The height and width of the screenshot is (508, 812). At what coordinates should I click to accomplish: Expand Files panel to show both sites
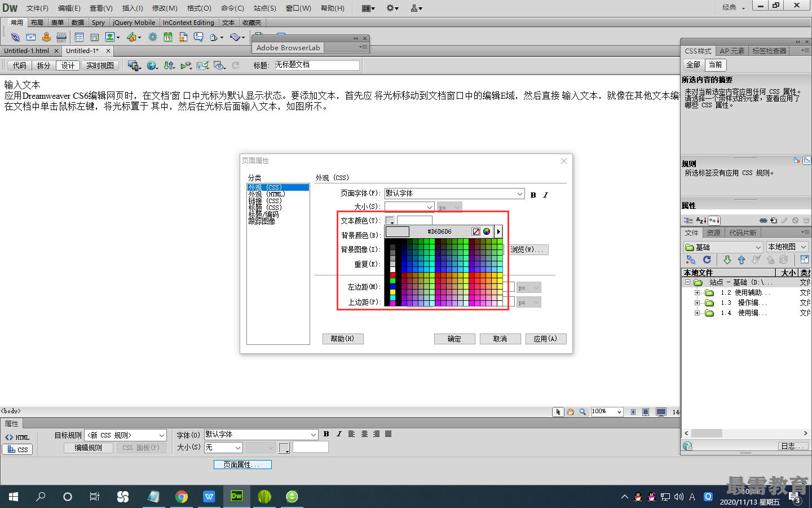coord(805,260)
